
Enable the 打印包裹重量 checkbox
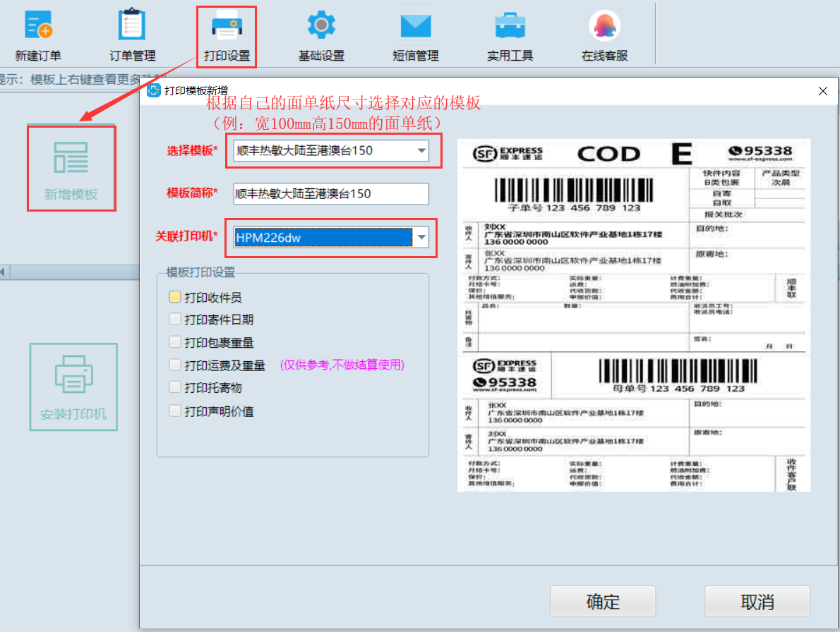(x=174, y=342)
